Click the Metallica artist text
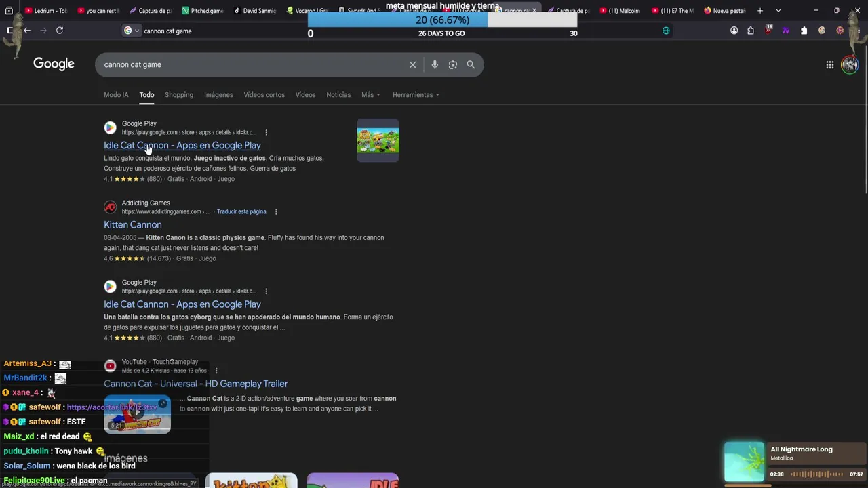Screen dimensions: 868x488 [781, 458]
